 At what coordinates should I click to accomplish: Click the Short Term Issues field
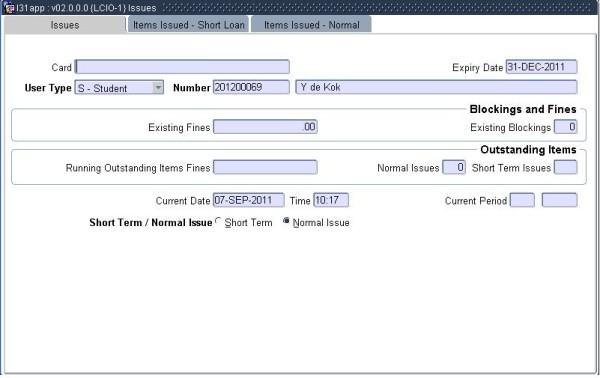click(566, 167)
